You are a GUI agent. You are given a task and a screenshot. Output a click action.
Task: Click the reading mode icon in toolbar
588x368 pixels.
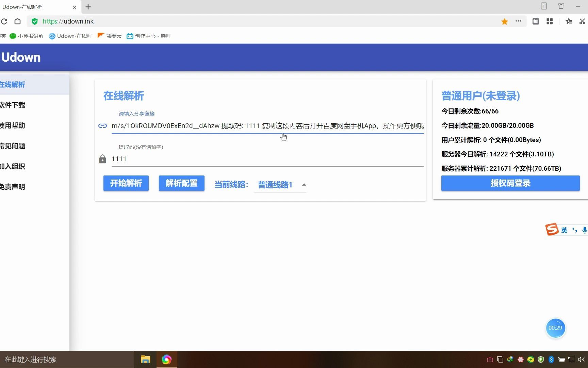click(x=536, y=21)
